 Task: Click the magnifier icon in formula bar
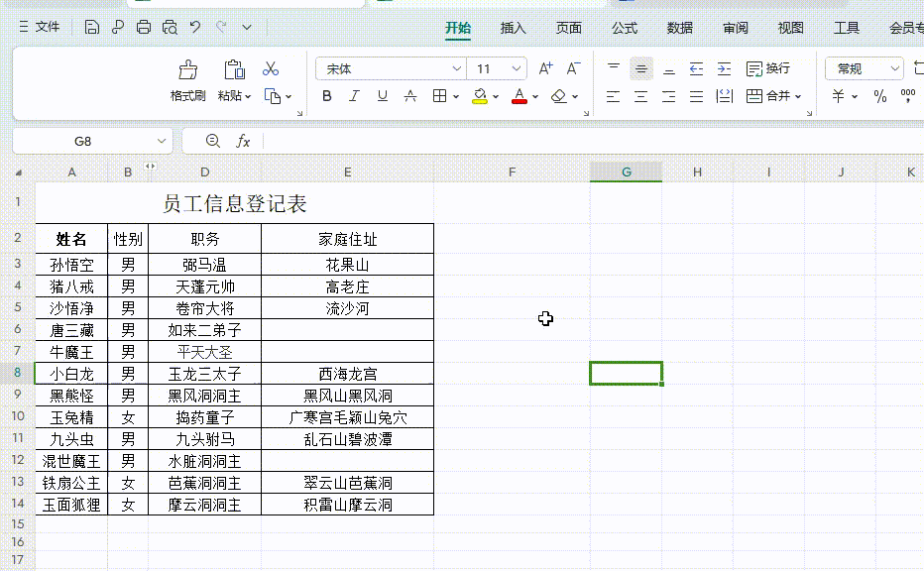213,141
